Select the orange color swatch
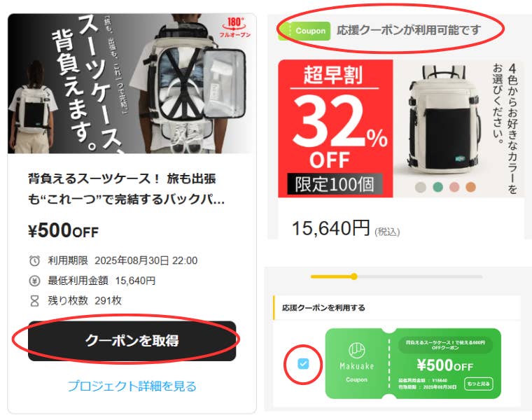 (470, 187)
